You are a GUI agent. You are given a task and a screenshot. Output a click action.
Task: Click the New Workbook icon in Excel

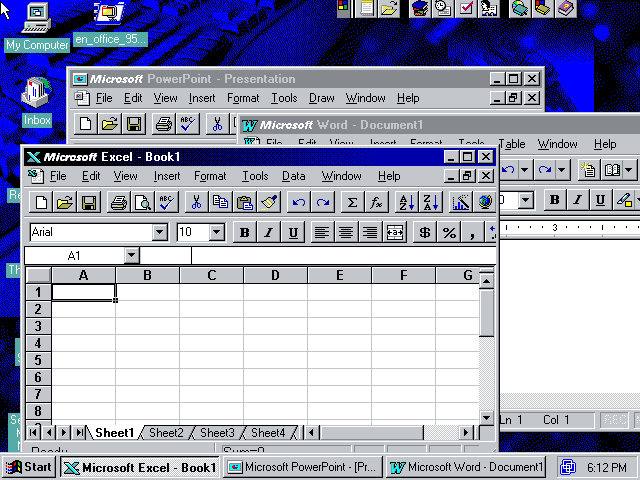(x=41, y=202)
